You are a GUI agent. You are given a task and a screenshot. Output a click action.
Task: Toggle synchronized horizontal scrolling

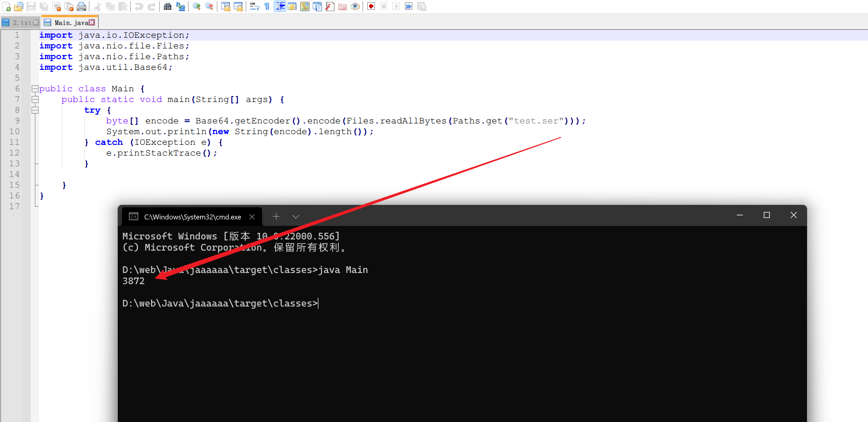tap(238, 7)
